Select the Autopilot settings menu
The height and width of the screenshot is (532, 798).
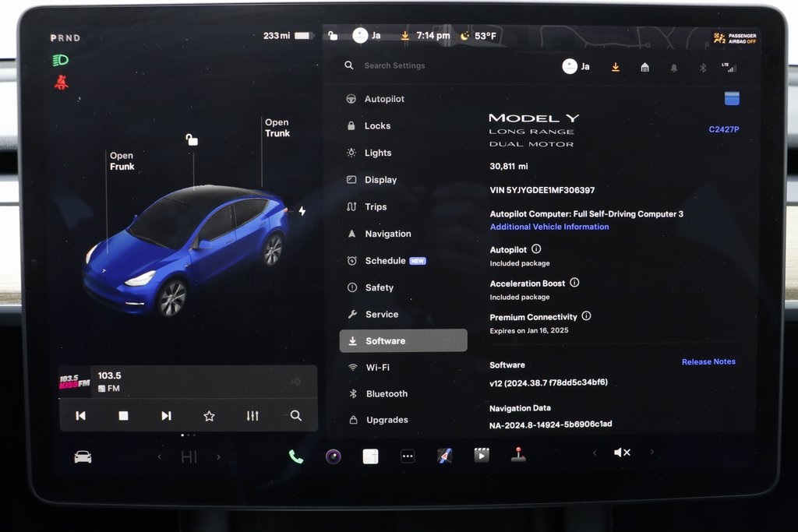(384, 99)
